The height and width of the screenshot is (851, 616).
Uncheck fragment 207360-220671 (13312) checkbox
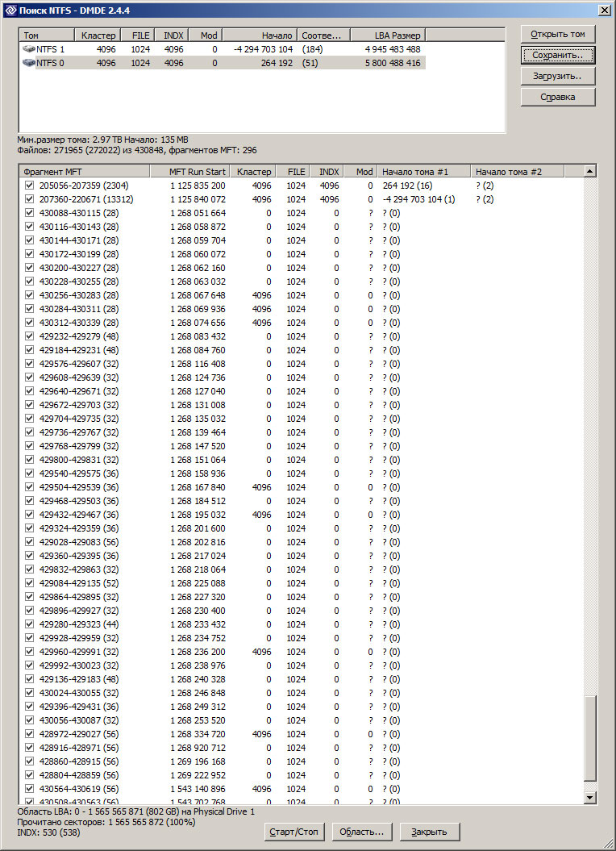pyautogui.click(x=29, y=199)
